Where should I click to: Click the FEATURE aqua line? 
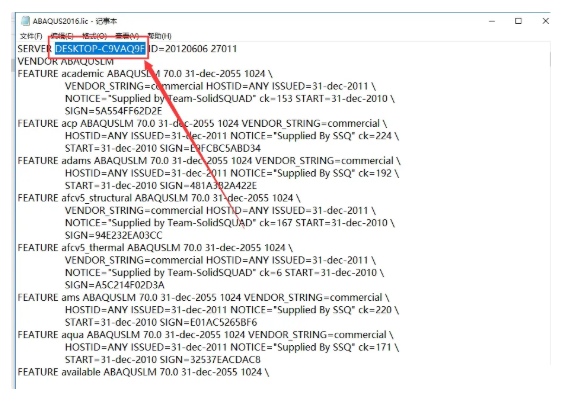205,335
